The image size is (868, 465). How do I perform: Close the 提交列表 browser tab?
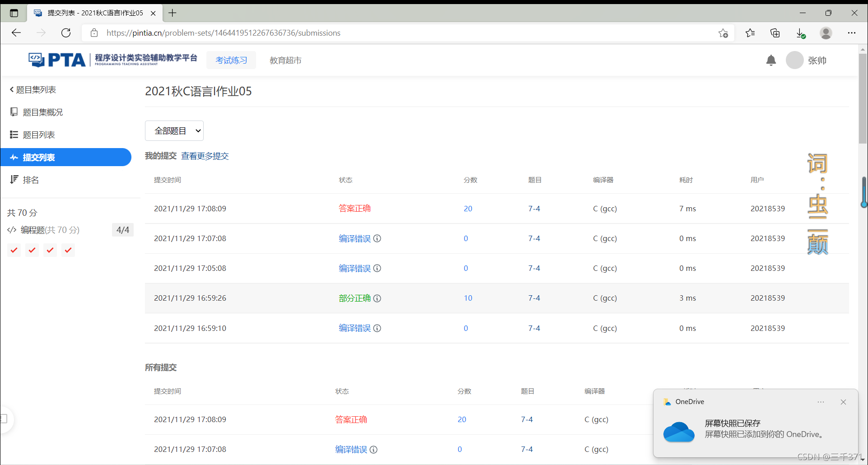pos(153,13)
